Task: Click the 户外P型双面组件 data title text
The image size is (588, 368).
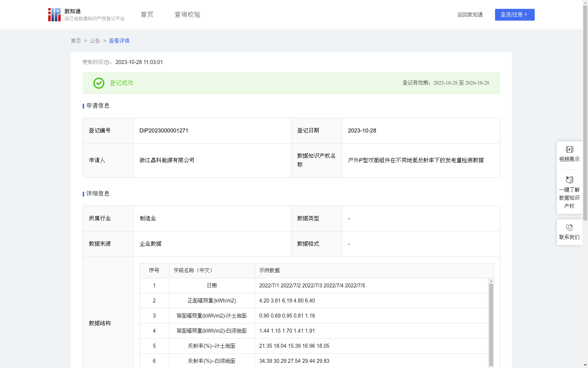Action: (x=416, y=160)
